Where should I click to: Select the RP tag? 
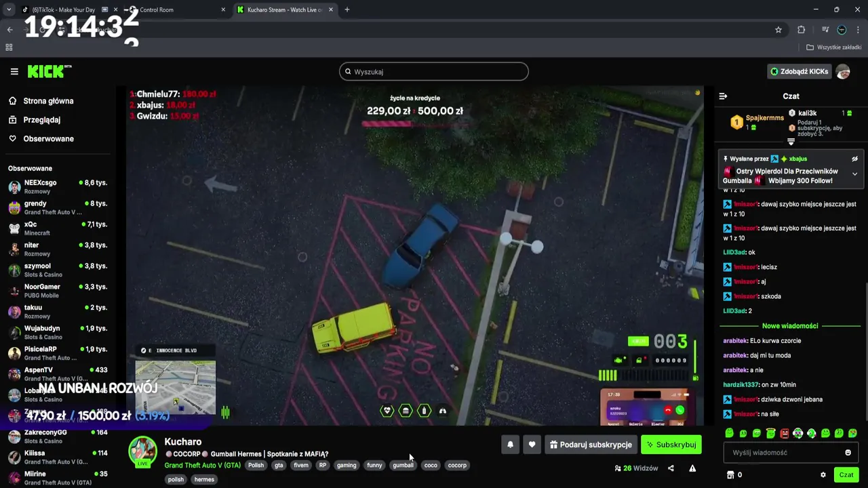[323, 466]
